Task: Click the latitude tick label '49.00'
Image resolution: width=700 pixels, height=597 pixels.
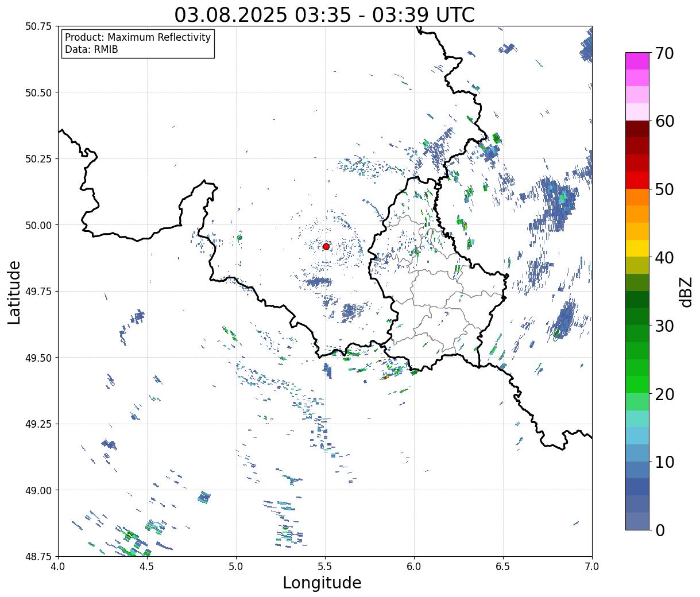Action: 38,490
